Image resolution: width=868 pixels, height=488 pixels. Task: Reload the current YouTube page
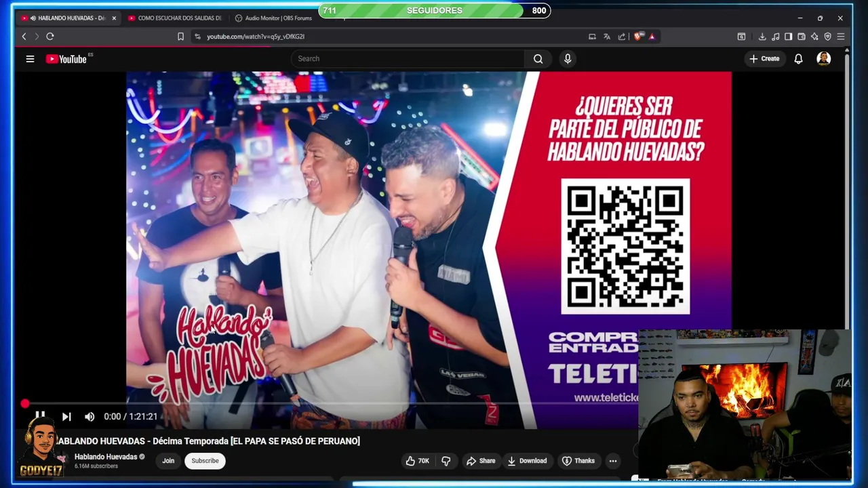[50, 37]
